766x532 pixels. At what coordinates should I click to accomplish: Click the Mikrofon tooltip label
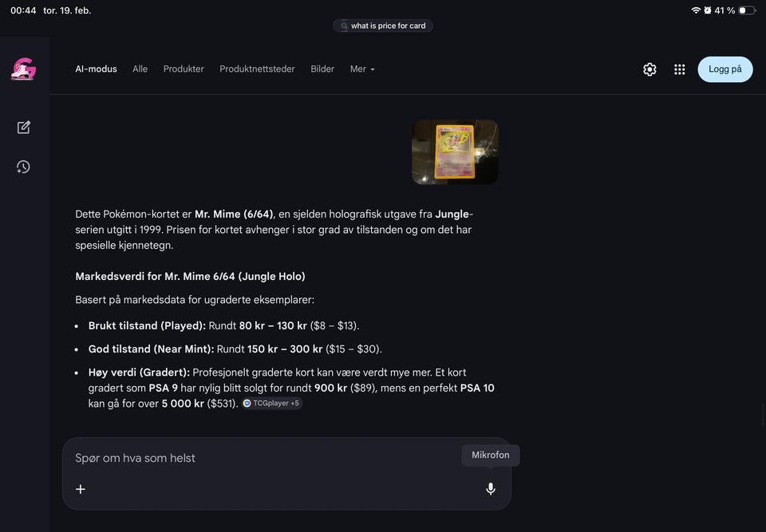pos(491,455)
